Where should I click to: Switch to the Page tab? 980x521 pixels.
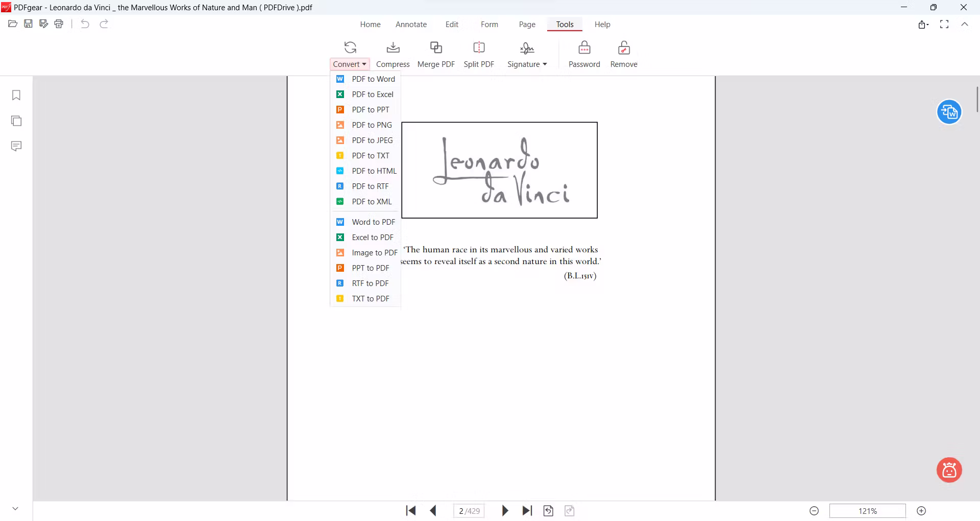(x=527, y=25)
